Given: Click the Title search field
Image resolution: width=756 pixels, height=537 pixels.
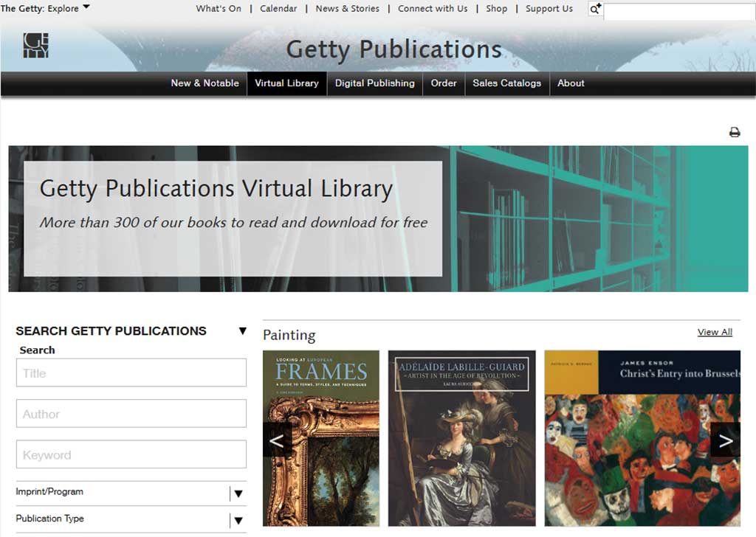Looking at the screenshot, I should point(131,373).
